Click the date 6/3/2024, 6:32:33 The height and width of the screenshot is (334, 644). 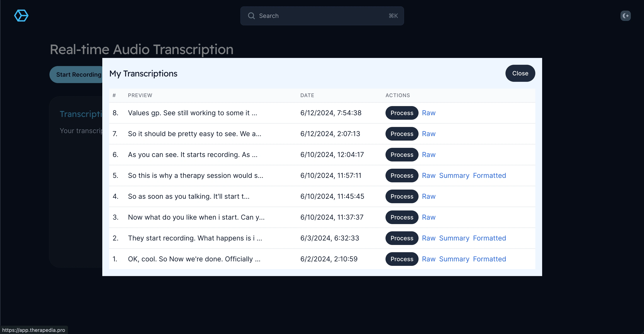pyautogui.click(x=329, y=238)
